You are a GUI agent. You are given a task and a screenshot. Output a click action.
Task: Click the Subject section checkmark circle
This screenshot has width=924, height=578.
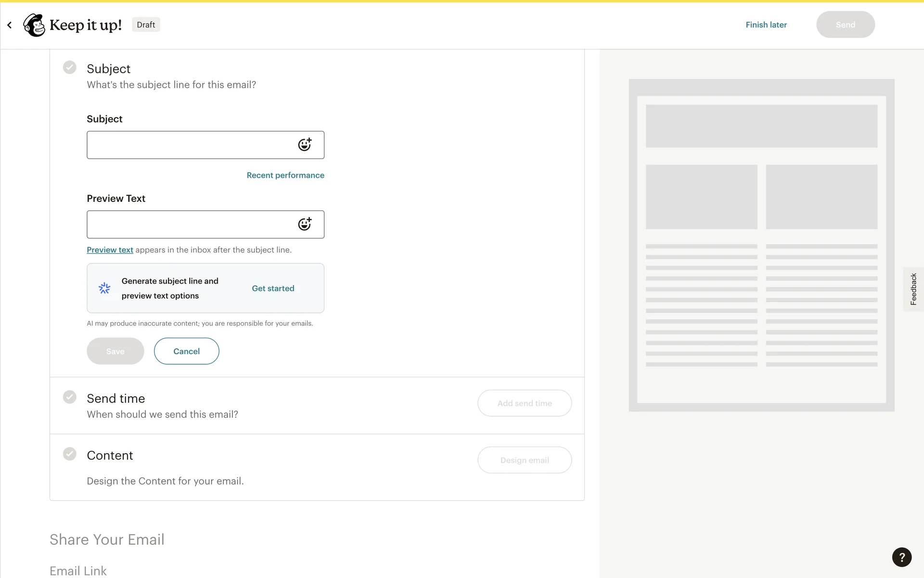[70, 67]
